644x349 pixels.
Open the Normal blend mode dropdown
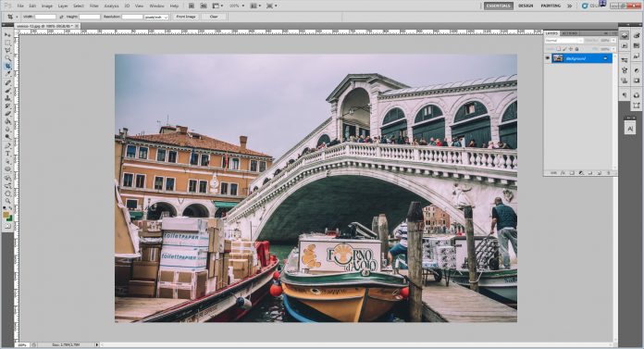(x=563, y=41)
